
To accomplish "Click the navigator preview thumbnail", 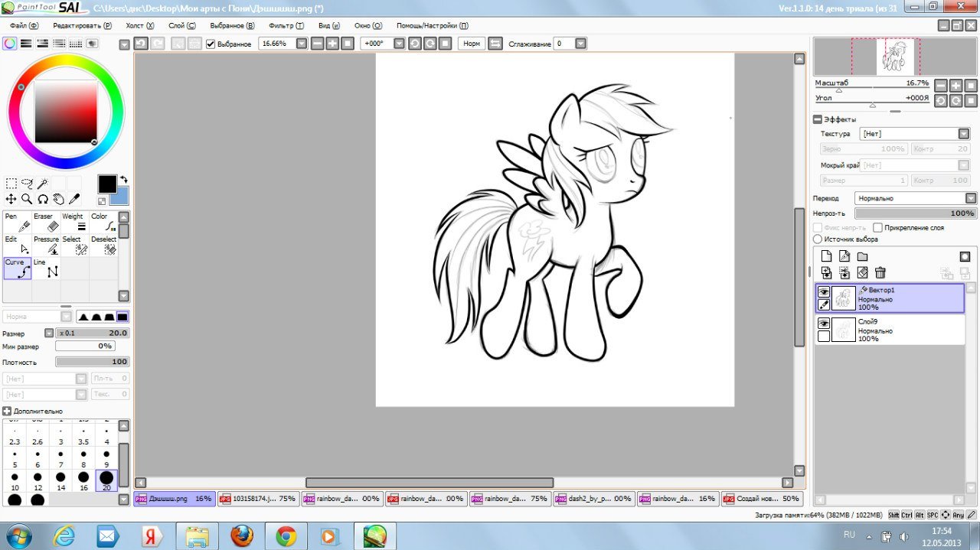I will tap(895, 57).
